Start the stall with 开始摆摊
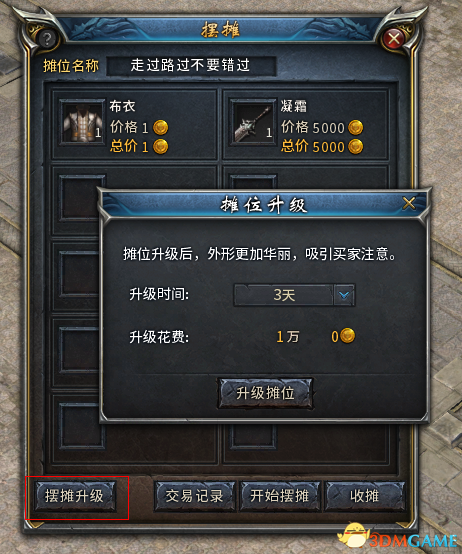This screenshot has height=554, width=462. pyautogui.click(x=280, y=496)
